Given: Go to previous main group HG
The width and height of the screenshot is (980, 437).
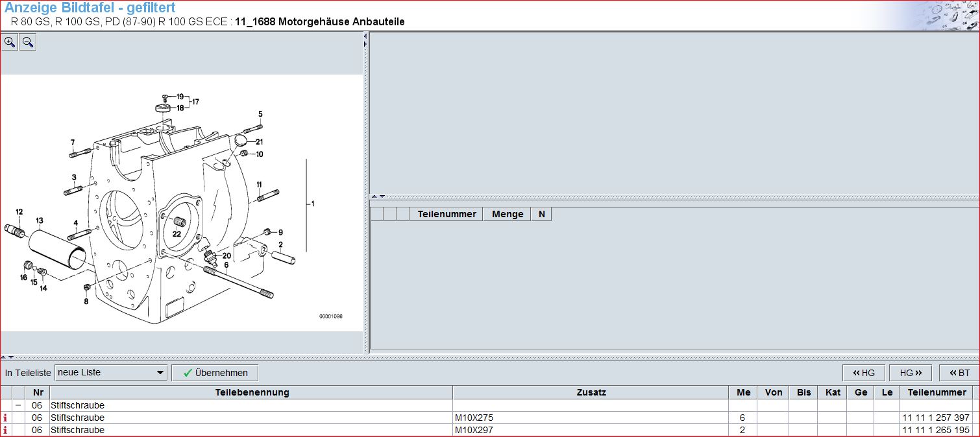Looking at the screenshot, I should point(863,373).
